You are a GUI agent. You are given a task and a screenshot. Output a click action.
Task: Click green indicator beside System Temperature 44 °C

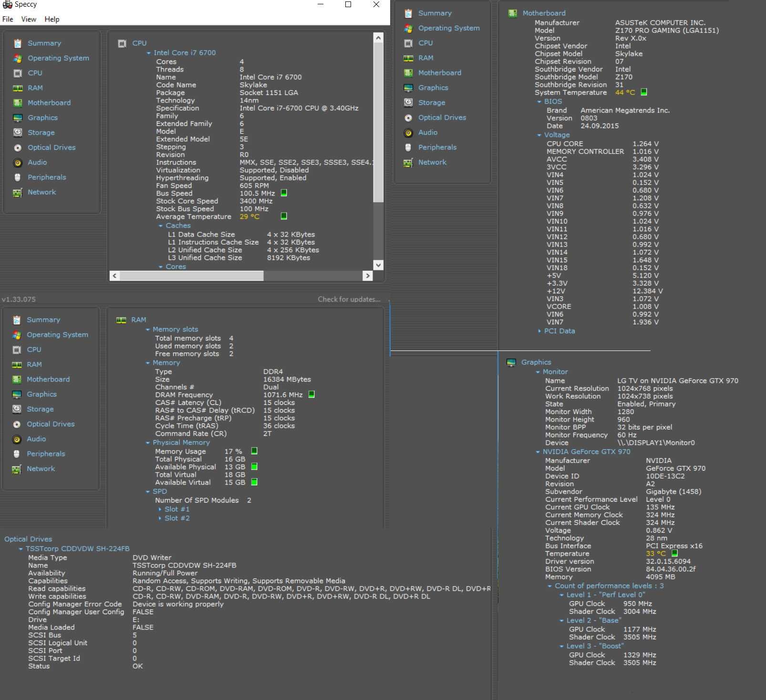pos(644,92)
